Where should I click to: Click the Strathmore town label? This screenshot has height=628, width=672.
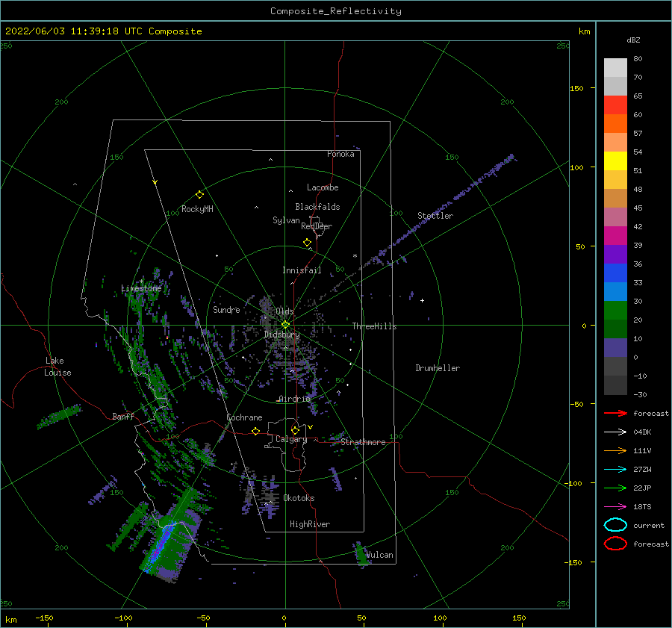363,442
